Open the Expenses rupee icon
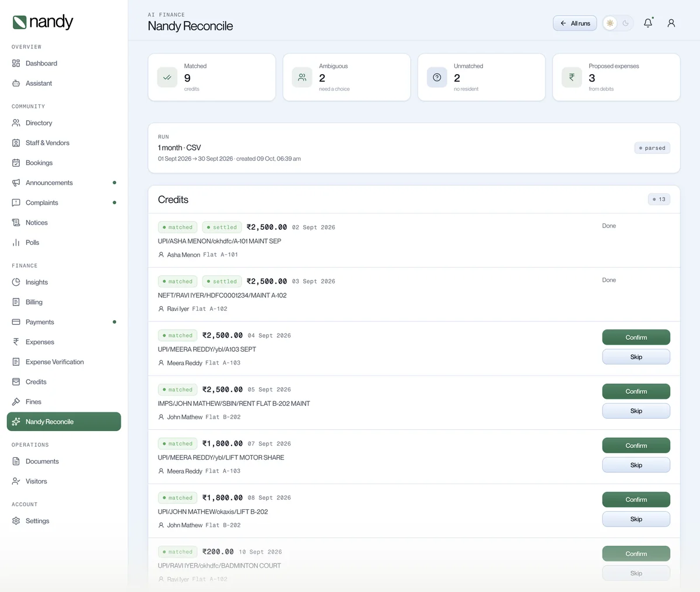700x592 pixels. click(x=16, y=342)
